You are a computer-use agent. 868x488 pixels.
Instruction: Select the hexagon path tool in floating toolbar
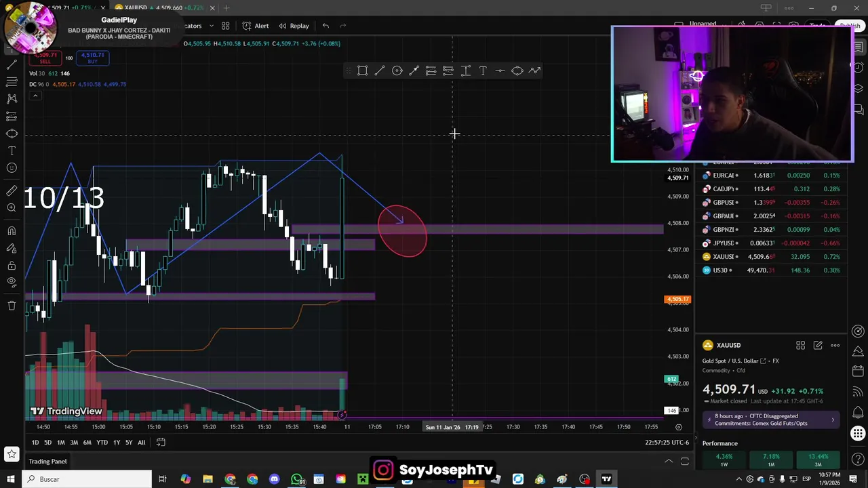tap(517, 70)
